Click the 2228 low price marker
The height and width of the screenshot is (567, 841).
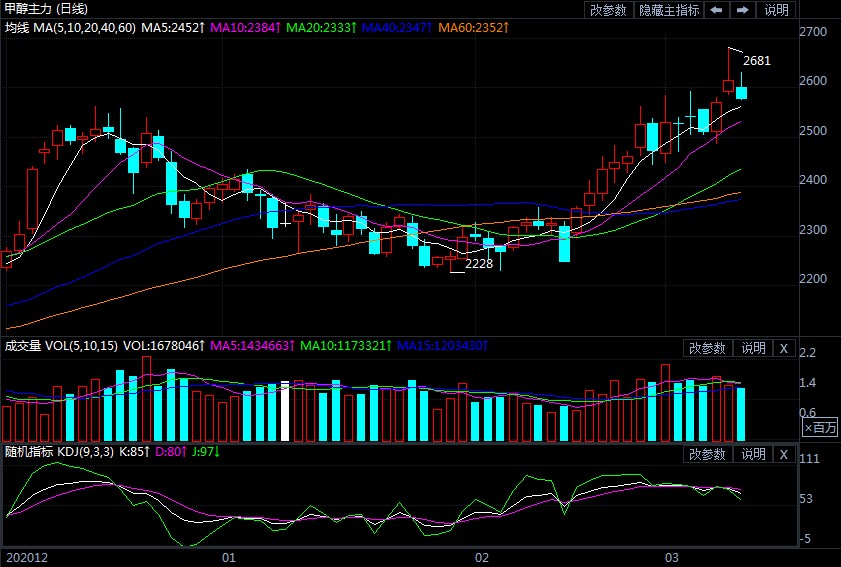[479, 264]
